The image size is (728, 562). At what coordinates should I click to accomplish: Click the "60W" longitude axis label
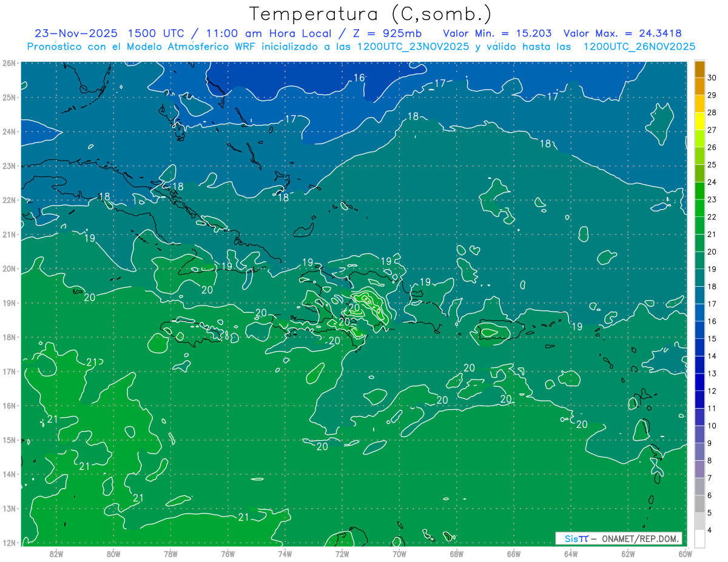tap(685, 554)
